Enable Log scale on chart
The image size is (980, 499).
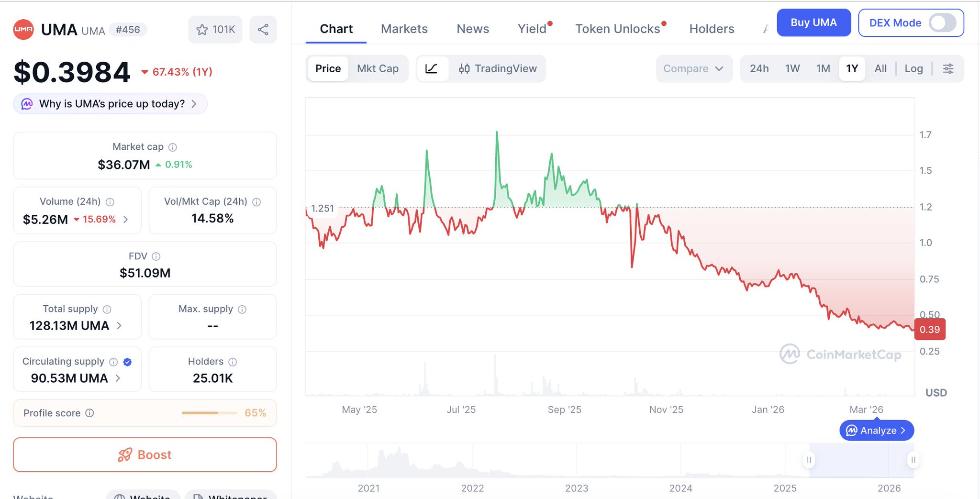[x=913, y=68]
